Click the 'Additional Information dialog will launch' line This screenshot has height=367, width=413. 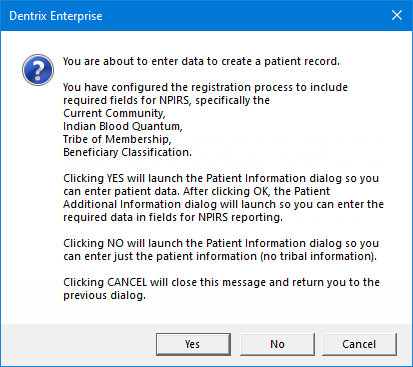[x=223, y=204]
